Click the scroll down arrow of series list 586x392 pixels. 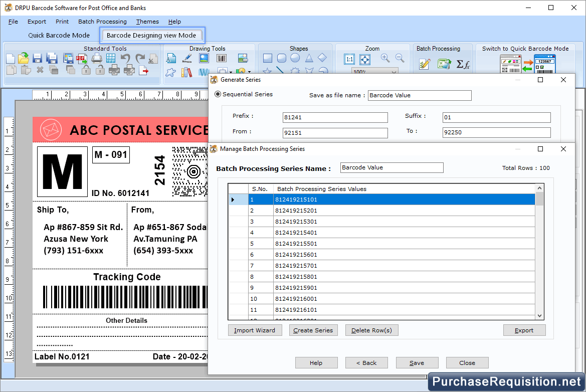539,316
